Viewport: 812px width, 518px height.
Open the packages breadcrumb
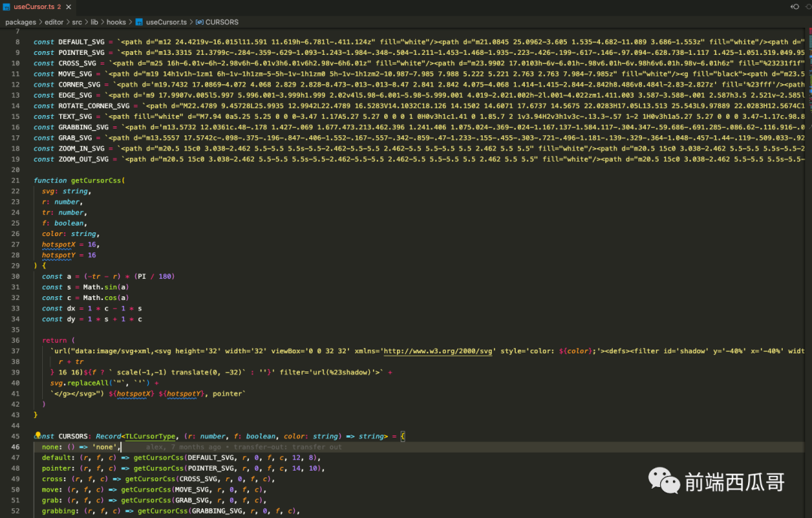[21, 23]
